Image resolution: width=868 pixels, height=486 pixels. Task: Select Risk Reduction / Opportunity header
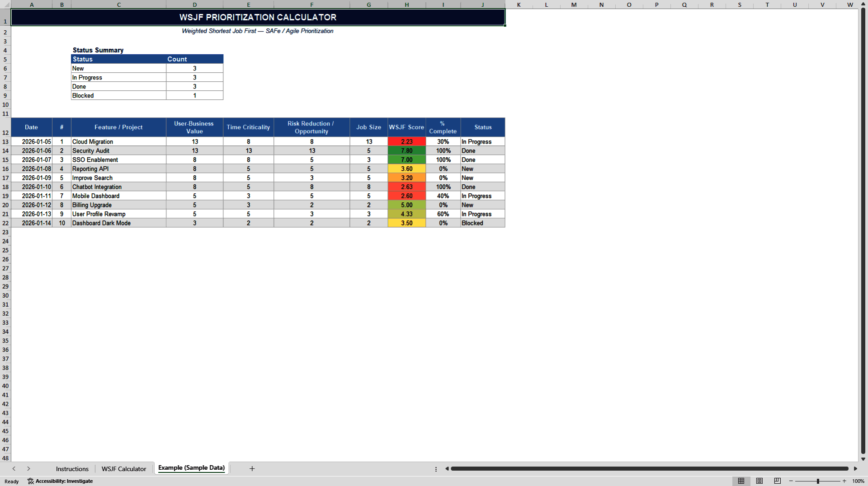coord(311,127)
